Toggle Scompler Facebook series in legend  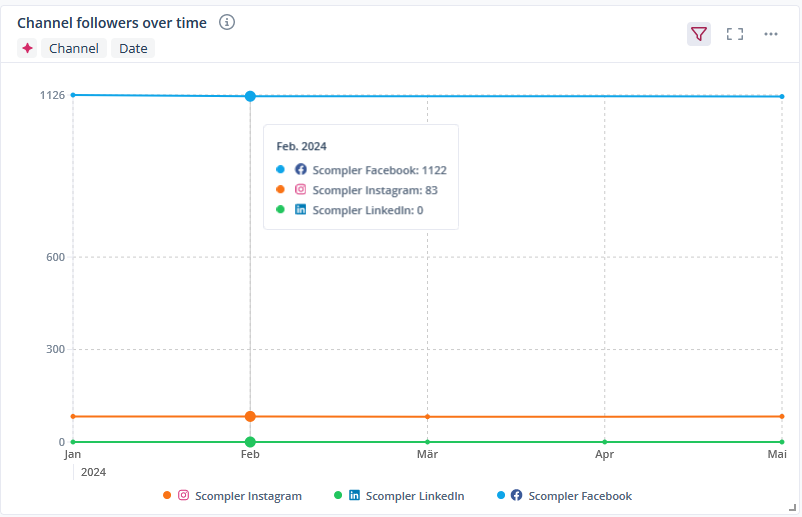pyautogui.click(x=579, y=496)
